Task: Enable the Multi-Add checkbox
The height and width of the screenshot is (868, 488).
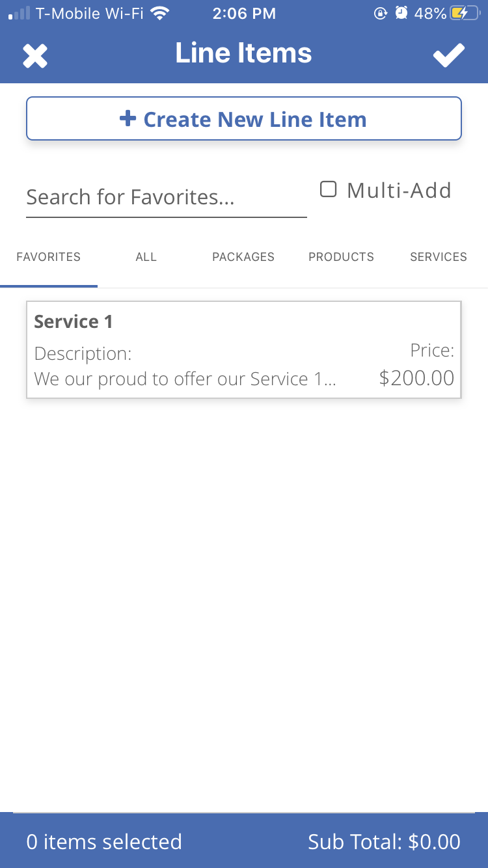Action: pos(329,190)
